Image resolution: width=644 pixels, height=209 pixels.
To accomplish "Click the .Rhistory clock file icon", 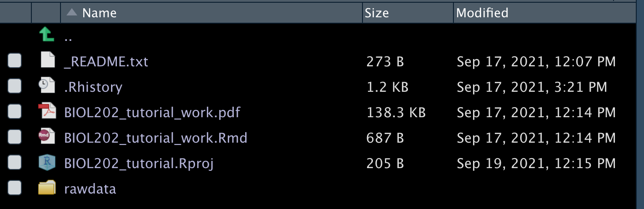I will click(x=47, y=86).
